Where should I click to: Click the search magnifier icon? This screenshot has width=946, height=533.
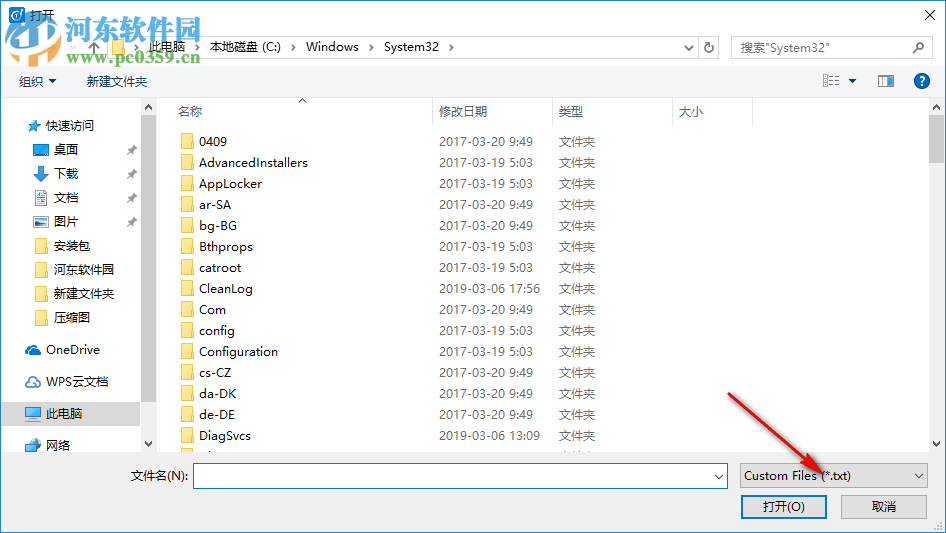coord(918,47)
